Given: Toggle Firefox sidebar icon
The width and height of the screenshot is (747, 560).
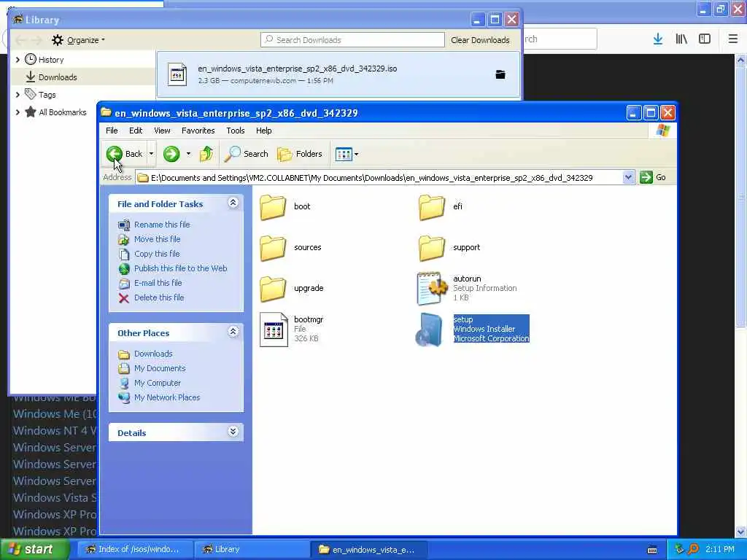Looking at the screenshot, I should click(x=705, y=39).
